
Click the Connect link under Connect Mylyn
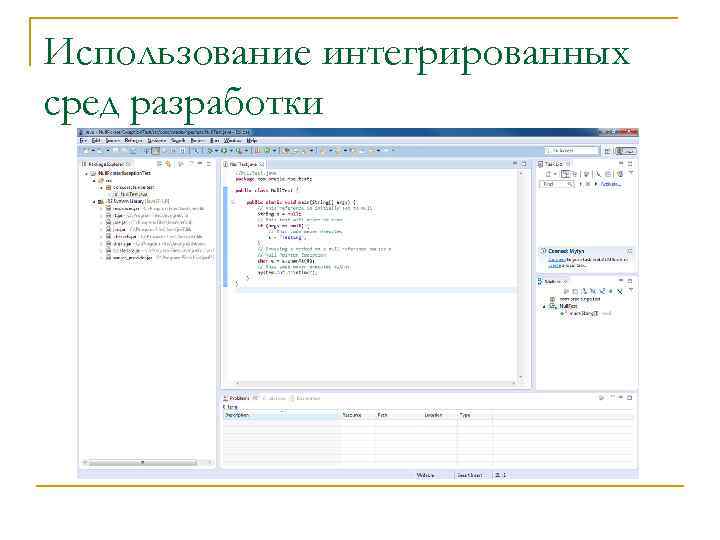pyautogui.click(x=556, y=260)
